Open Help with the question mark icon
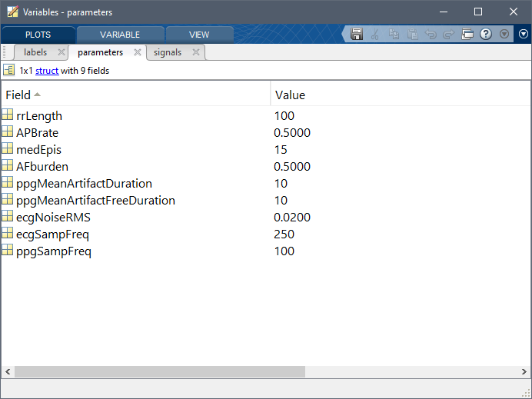The width and height of the screenshot is (532, 399). 485,34
